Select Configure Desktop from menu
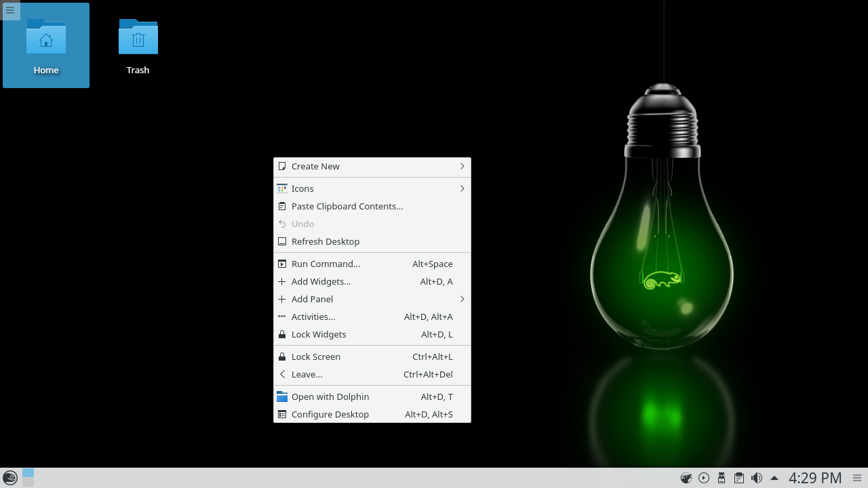868x488 pixels. tap(330, 414)
